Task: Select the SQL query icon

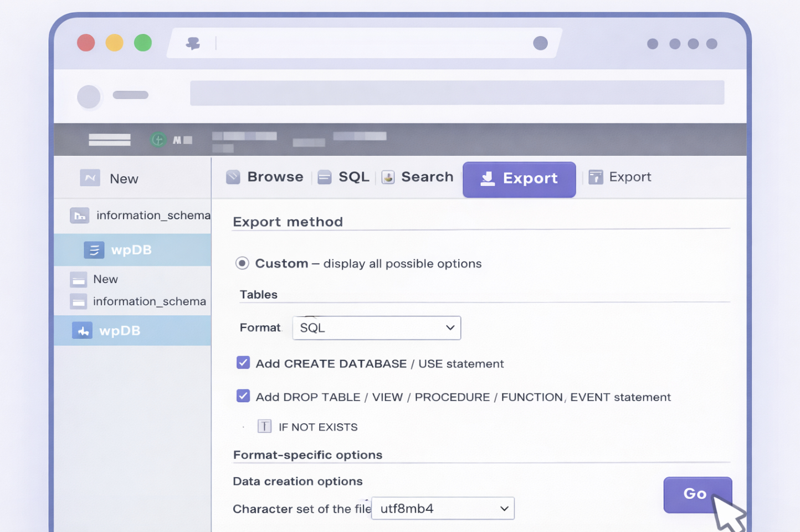Action: tap(325, 177)
